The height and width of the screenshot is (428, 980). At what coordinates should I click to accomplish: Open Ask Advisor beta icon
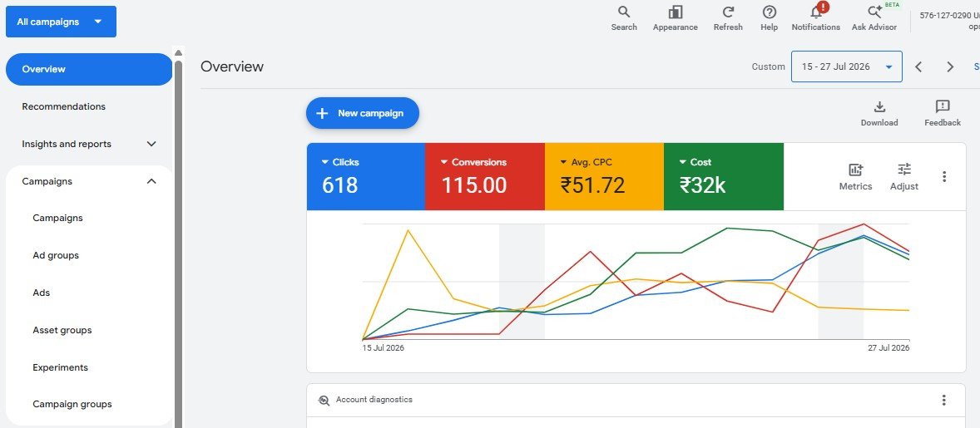[x=875, y=12]
